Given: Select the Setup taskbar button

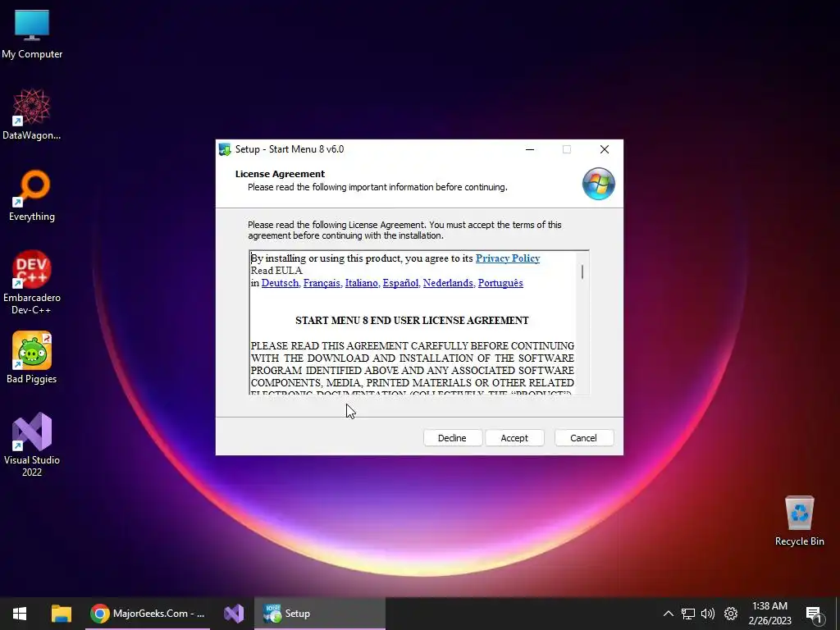Looking at the screenshot, I should click(320, 614).
